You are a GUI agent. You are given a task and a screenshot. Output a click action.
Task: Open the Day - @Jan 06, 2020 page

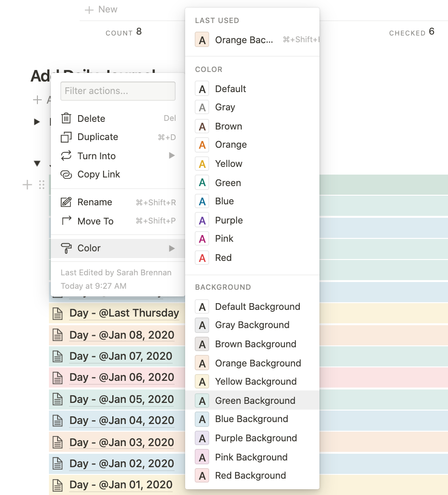point(122,377)
